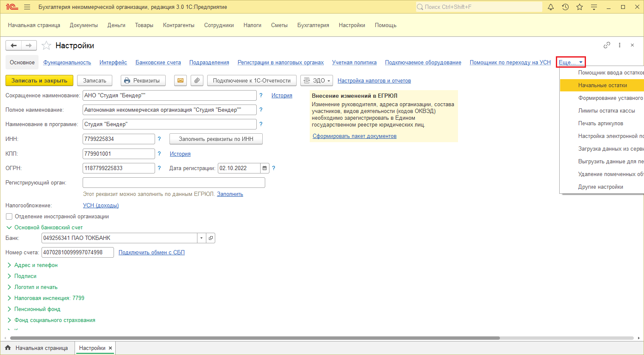Click the 1C logo icon

(12, 7)
